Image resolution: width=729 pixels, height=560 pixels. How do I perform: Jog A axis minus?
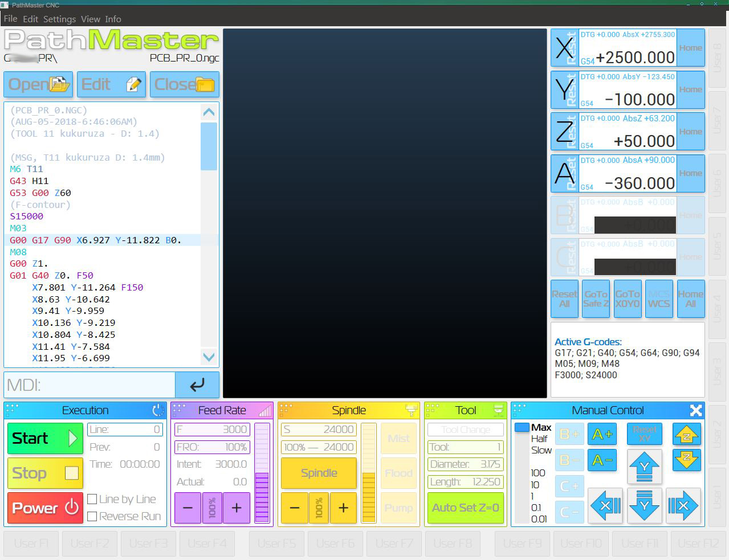pos(602,460)
